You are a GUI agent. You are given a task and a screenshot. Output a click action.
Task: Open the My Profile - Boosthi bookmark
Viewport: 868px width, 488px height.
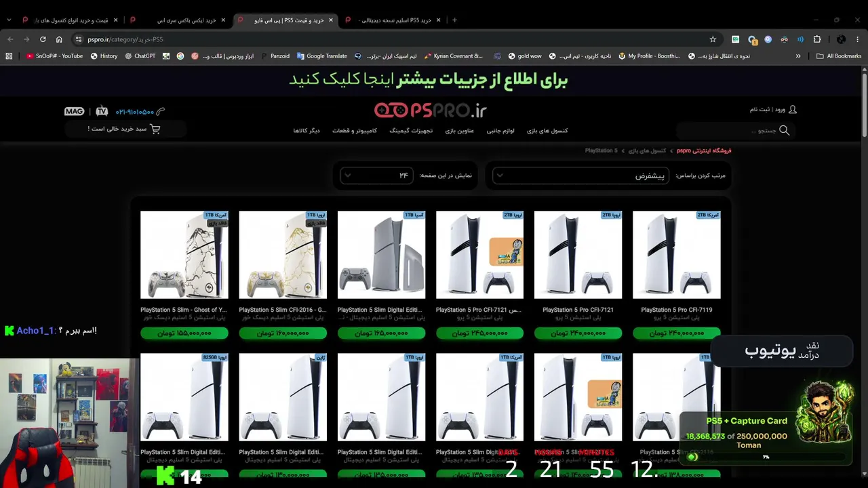649,56
